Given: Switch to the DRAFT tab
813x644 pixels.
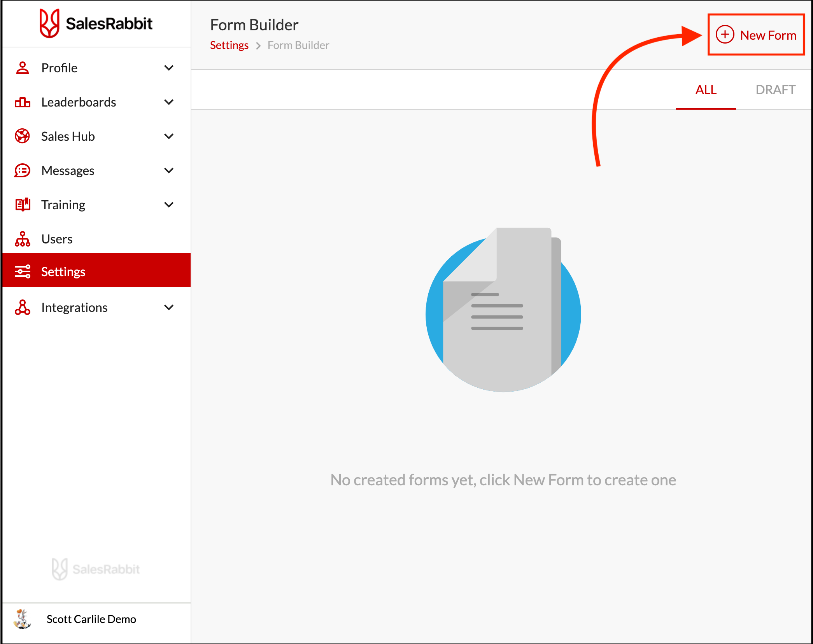Looking at the screenshot, I should point(775,90).
